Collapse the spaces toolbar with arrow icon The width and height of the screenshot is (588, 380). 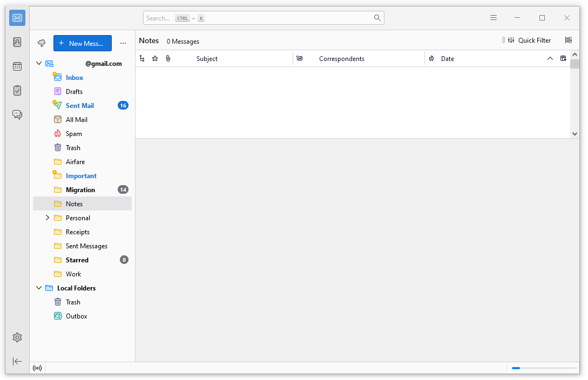tap(17, 361)
